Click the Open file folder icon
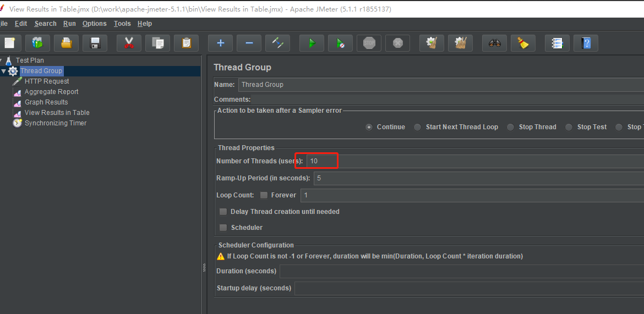Screen dimensions: 644x314 pyautogui.click(x=67, y=43)
